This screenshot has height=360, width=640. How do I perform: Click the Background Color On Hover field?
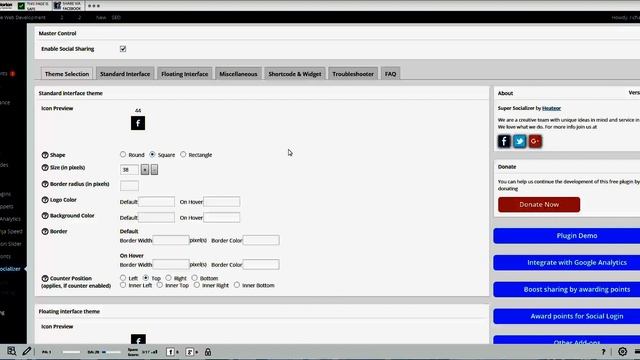coord(222,218)
